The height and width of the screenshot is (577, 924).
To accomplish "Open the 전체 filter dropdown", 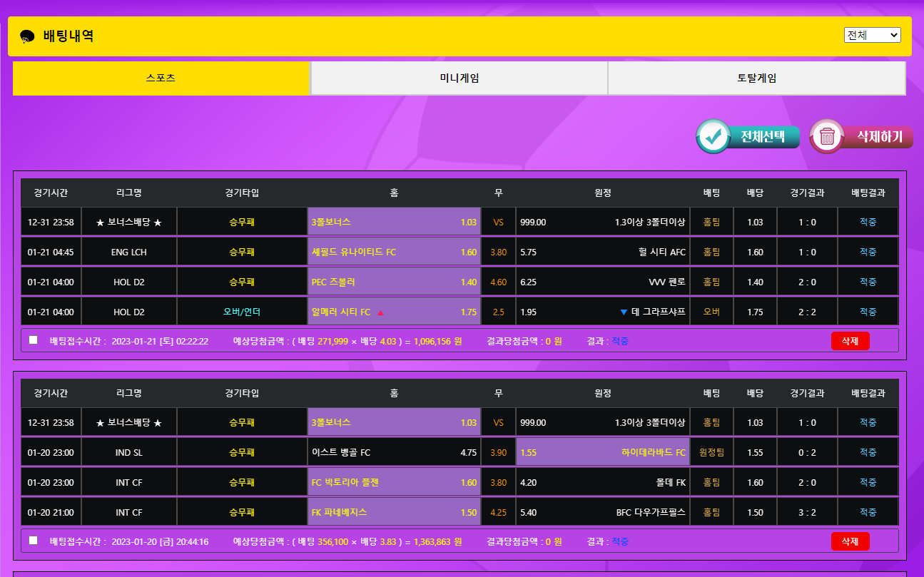I will pyautogui.click(x=872, y=35).
